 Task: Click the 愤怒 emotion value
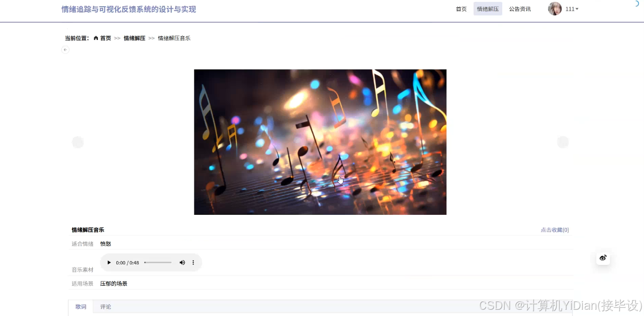pos(106,244)
